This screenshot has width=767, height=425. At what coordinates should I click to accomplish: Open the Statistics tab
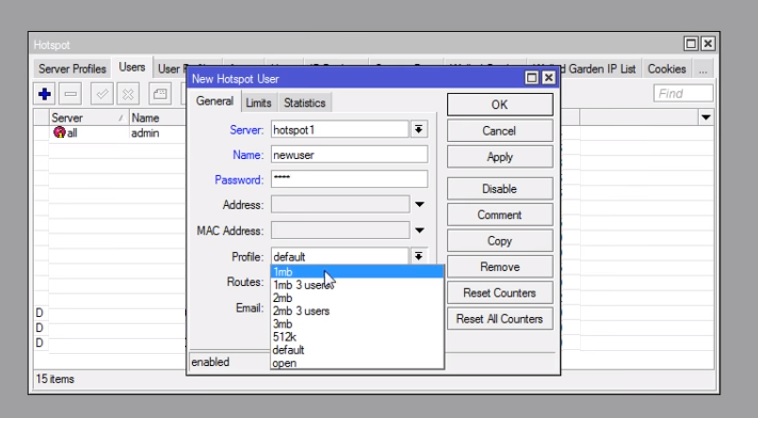304,102
